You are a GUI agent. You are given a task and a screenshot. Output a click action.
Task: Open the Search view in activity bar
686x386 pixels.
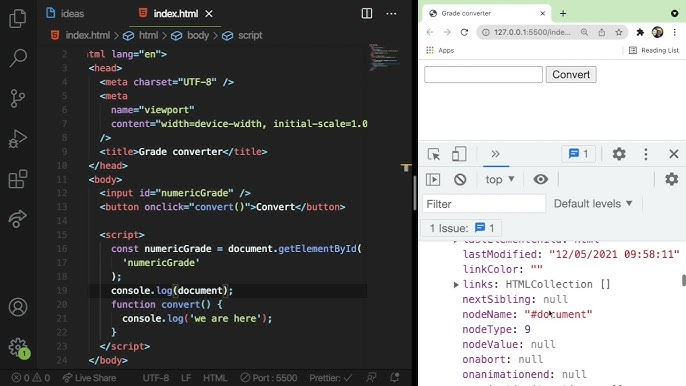[x=18, y=57]
